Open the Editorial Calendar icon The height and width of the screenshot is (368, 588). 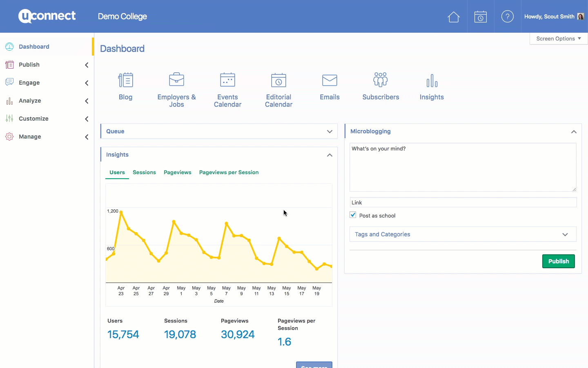click(278, 81)
